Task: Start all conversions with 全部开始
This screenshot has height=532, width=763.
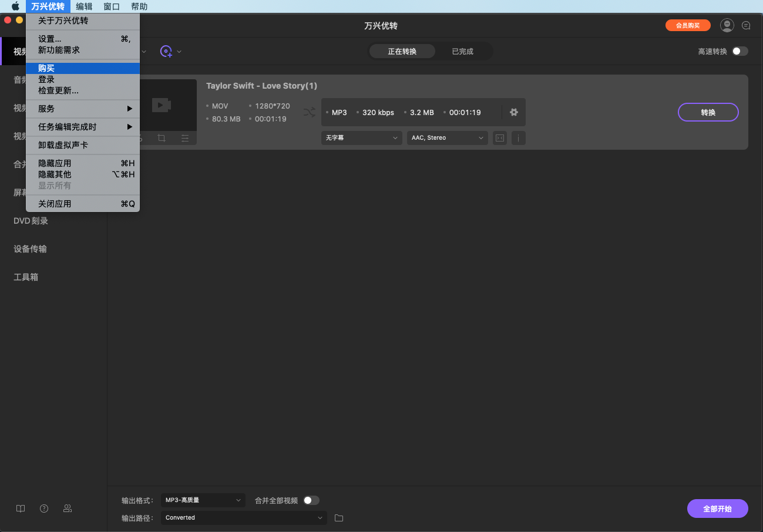Action: tap(718, 509)
